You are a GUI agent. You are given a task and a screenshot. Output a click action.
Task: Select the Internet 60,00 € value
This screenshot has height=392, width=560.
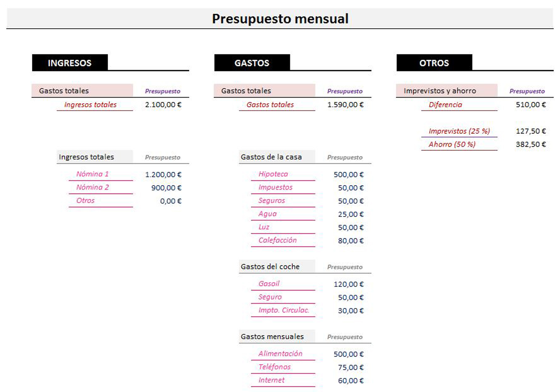(351, 381)
